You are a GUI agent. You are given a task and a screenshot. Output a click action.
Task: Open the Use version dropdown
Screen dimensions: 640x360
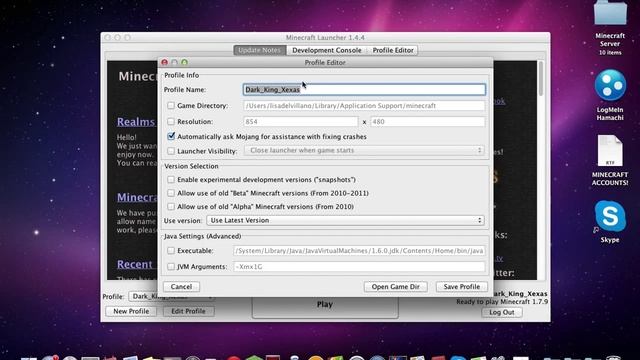(345, 220)
